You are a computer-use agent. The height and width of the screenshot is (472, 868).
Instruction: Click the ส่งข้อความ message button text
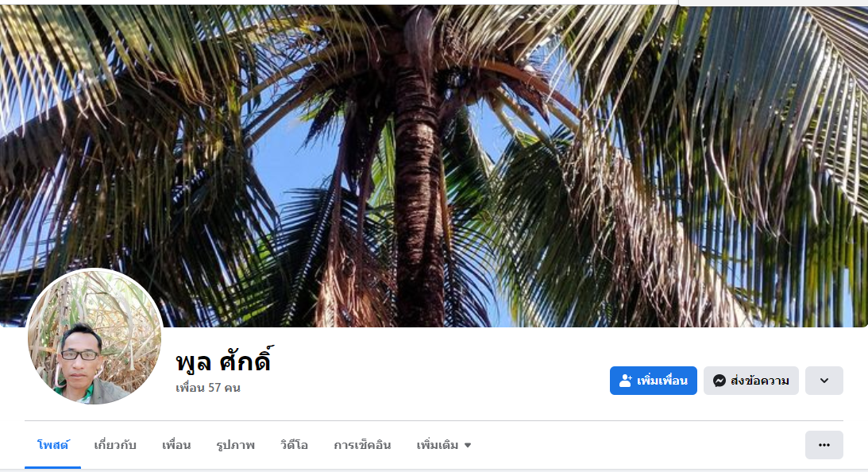point(759,381)
